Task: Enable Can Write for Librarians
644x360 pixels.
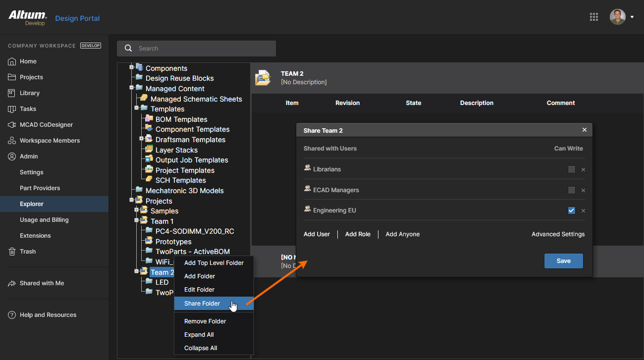Action: tap(572, 169)
